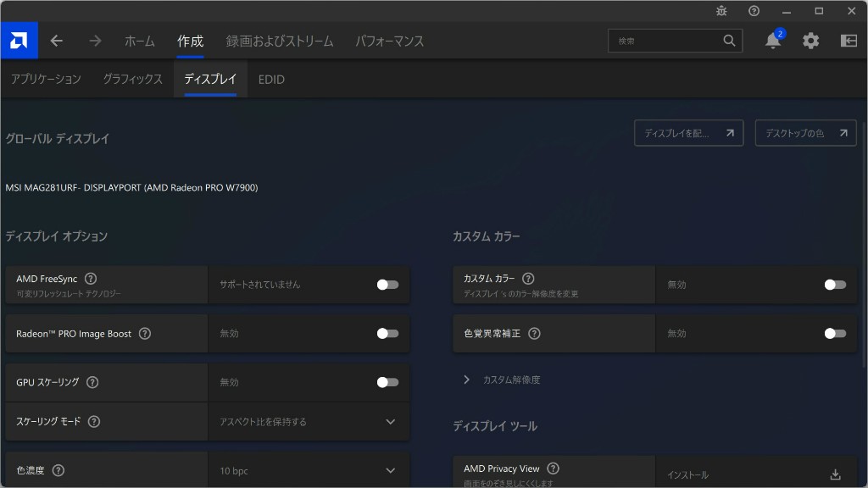
Task: Show help for AMD Privacy View
Action: [553, 469]
